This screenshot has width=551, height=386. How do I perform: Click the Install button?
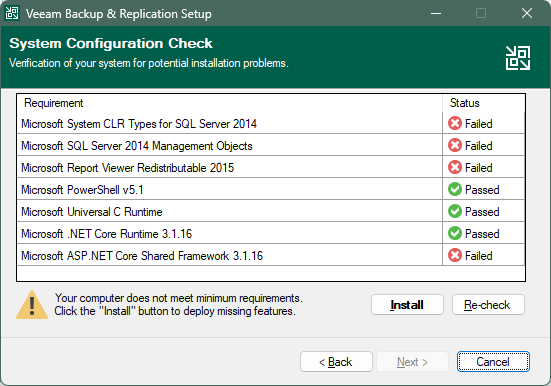[407, 304]
